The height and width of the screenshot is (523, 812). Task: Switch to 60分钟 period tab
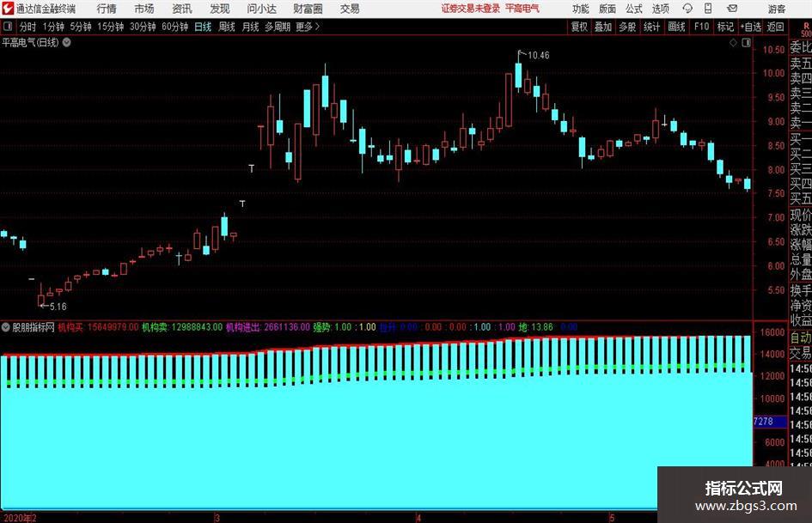175,27
